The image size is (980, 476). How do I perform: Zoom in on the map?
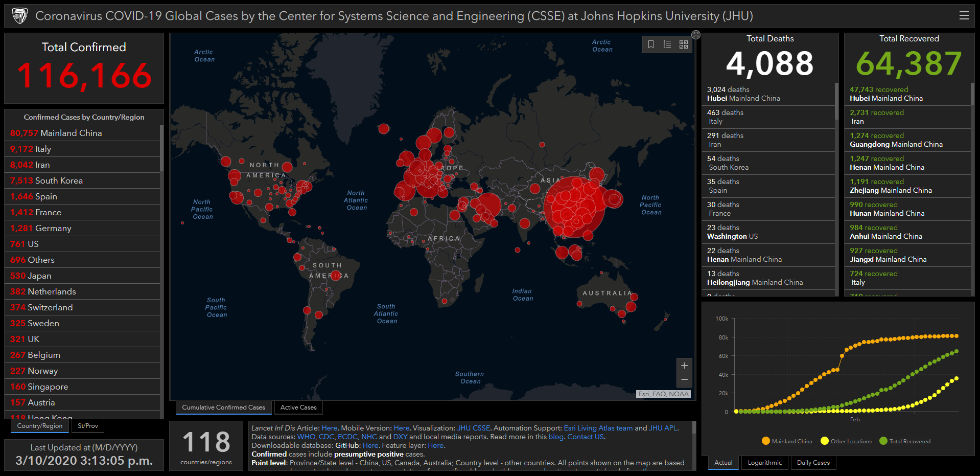(x=684, y=366)
